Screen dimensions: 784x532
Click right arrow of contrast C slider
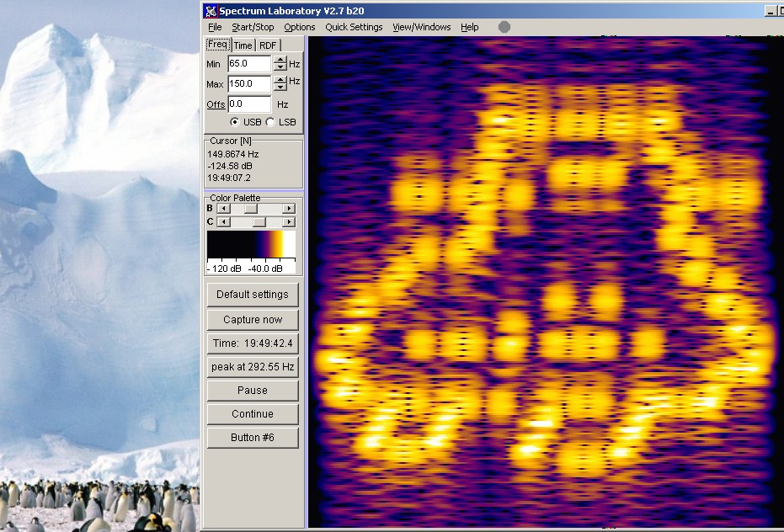coord(289,222)
